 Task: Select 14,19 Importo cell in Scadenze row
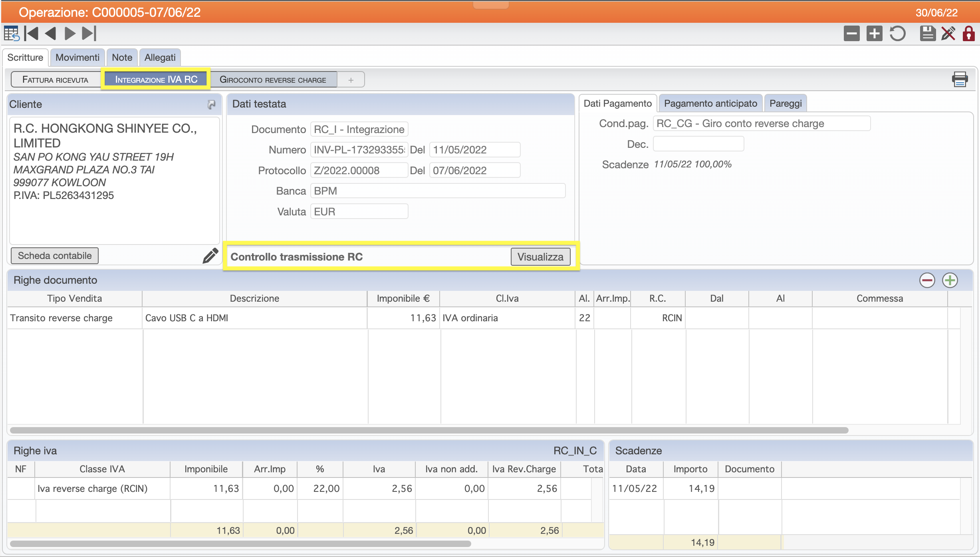coord(690,489)
